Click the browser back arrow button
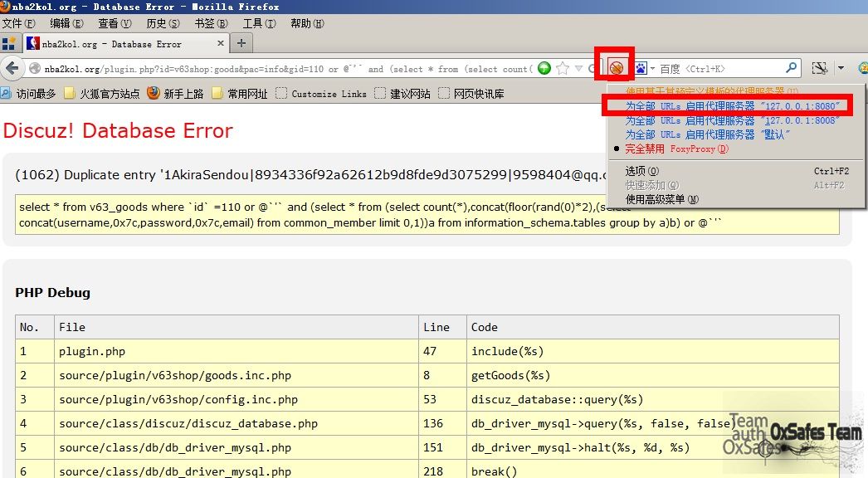 [12, 68]
